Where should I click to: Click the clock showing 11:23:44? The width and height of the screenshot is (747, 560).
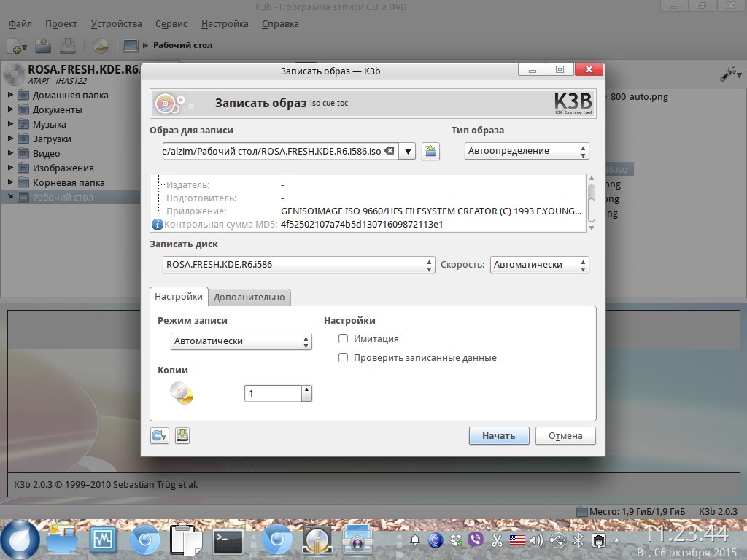pyautogui.click(x=686, y=533)
